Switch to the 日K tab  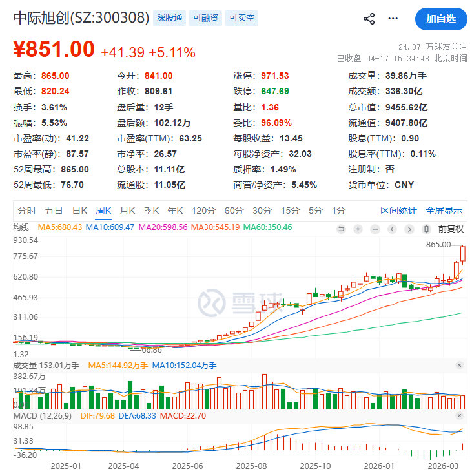pyautogui.click(x=79, y=211)
